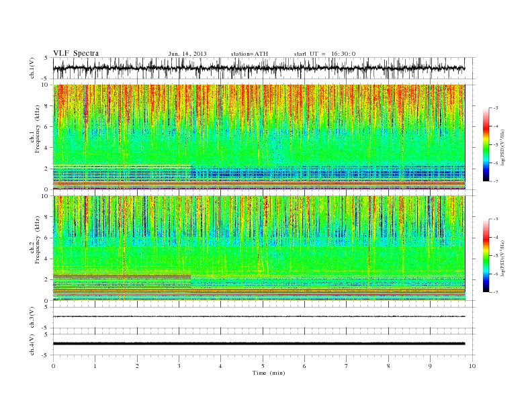Click the "VLF Spectra" plot title
Viewport: 532px width, 411px height.
point(76,54)
